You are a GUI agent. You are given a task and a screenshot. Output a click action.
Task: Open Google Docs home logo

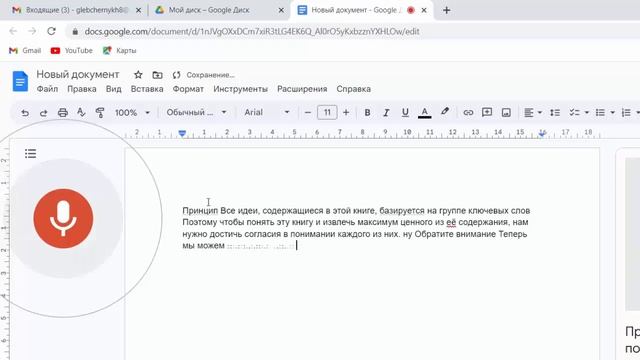(x=20, y=81)
